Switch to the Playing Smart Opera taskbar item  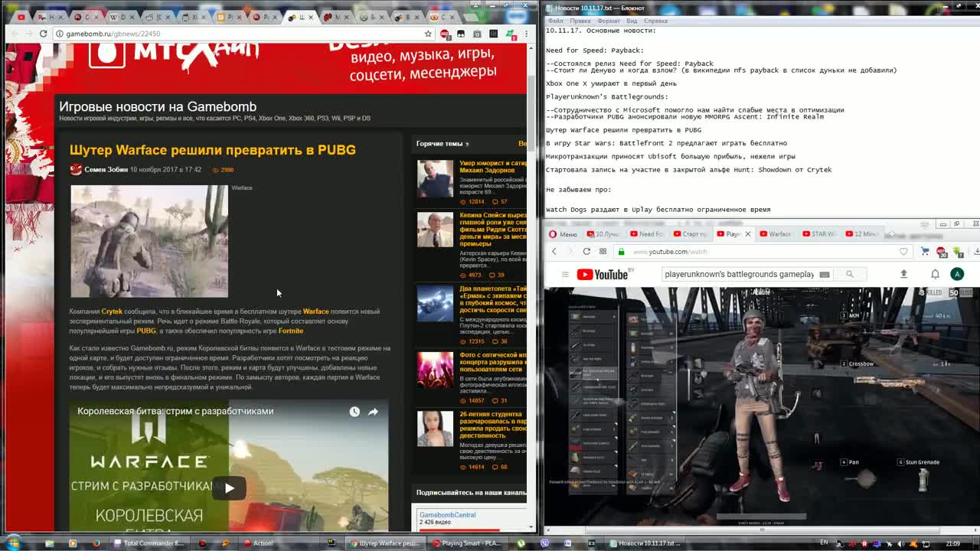(x=466, y=543)
